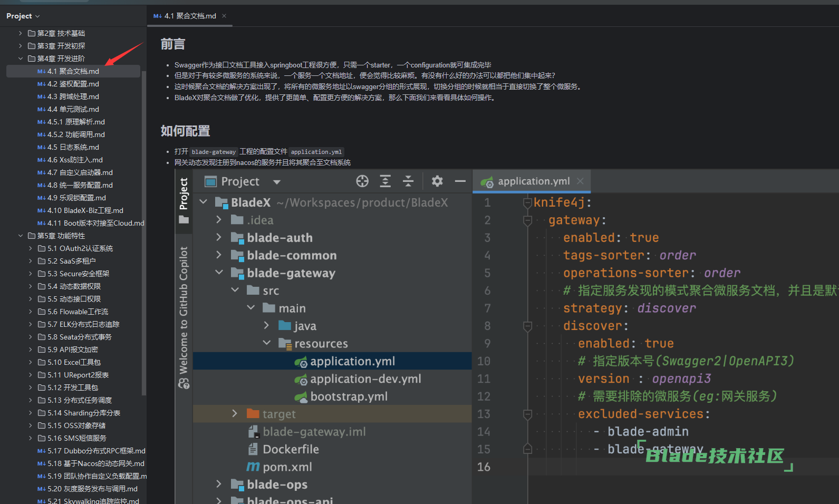Collapse the 第4章 开发进阶 folder
The image size is (839, 504).
pyautogui.click(x=21, y=59)
